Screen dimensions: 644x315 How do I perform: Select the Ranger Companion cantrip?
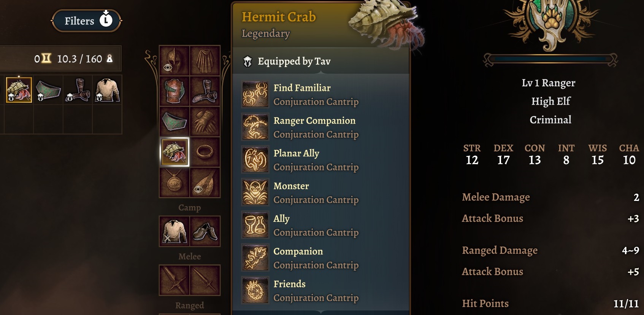pos(300,127)
